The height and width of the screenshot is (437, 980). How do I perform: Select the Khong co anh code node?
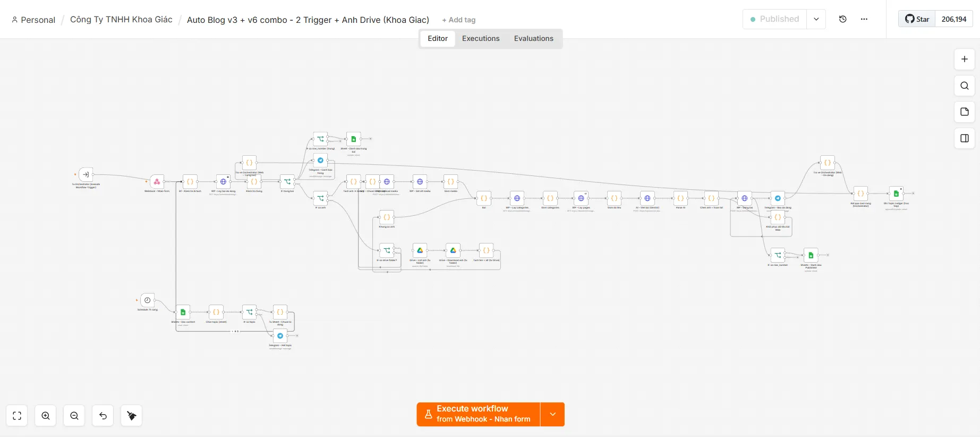pyautogui.click(x=387, y=217)
